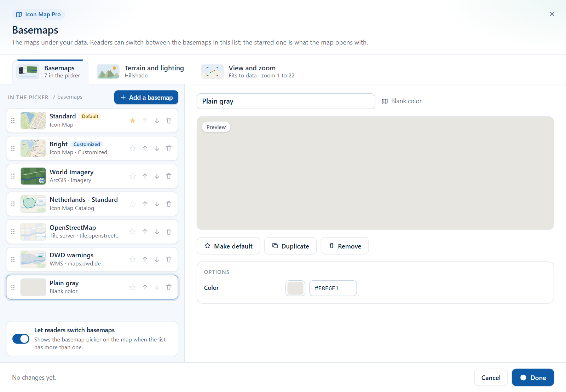Delete the Bright basemap
566x392 pixels.
pos(169,148)
